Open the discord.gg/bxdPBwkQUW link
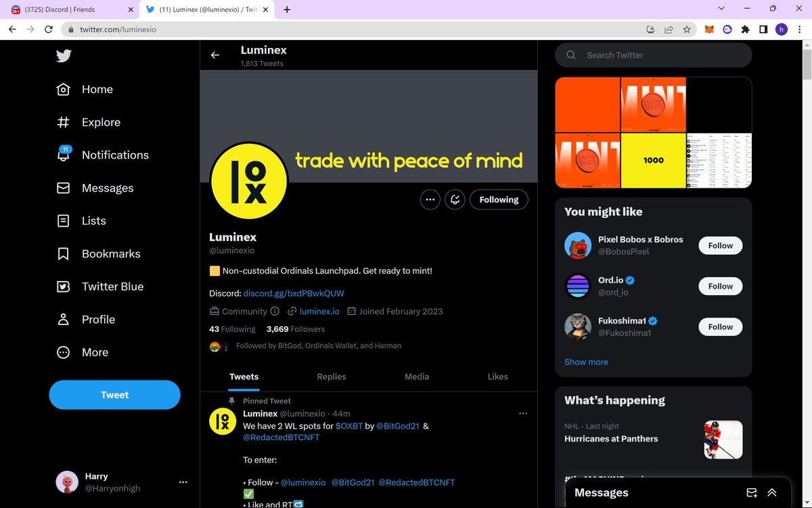Viewport: 812px width, 508px height. (x=294, y=293)
